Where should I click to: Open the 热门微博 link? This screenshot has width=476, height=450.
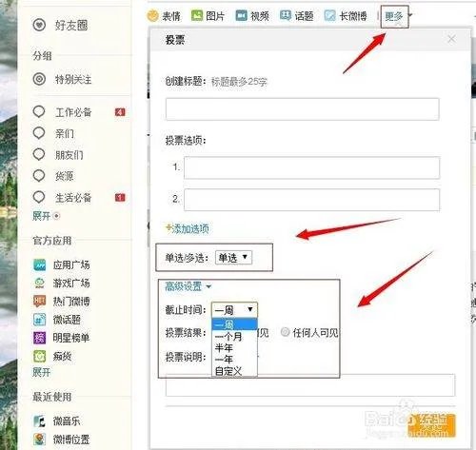(x=71, y=301)
